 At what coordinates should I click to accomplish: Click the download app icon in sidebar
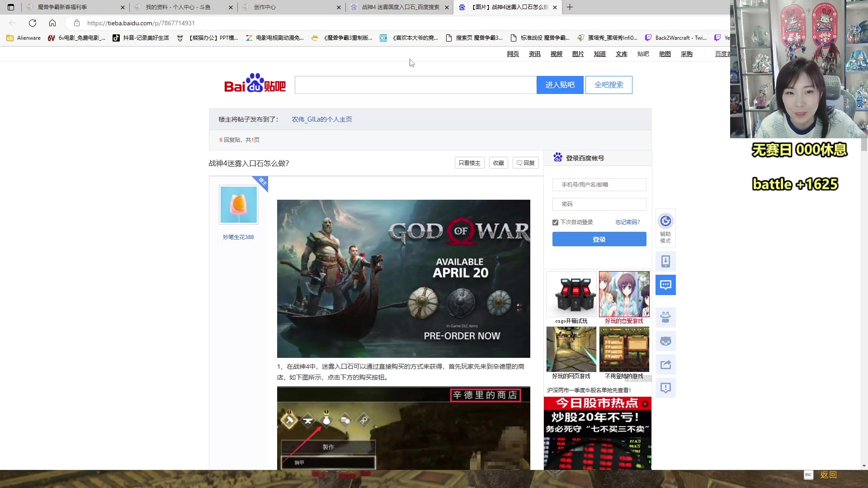tap(665, 261)
